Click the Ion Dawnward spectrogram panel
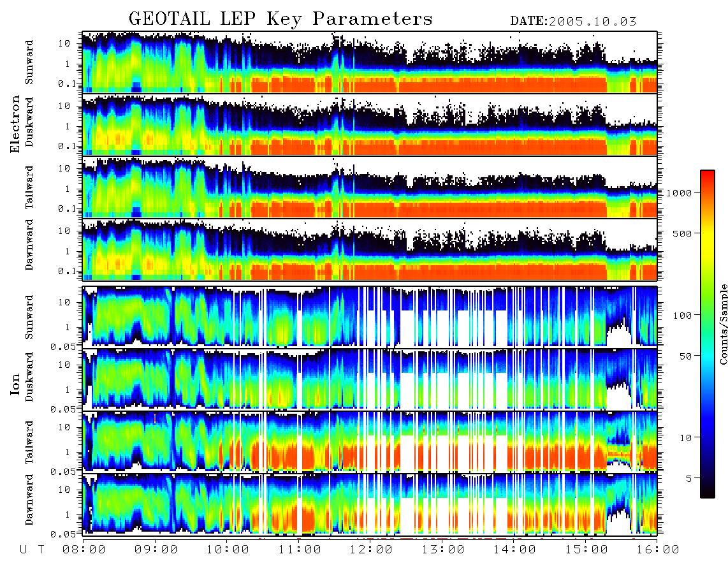The height and width of the screenshot is (561, 728). click(370, 504)
